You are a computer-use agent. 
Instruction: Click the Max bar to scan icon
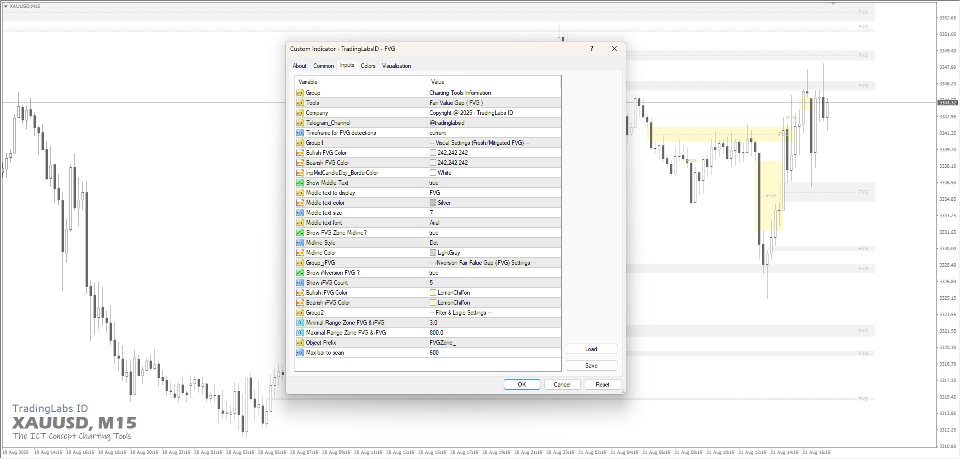click(x=300, y=353)
